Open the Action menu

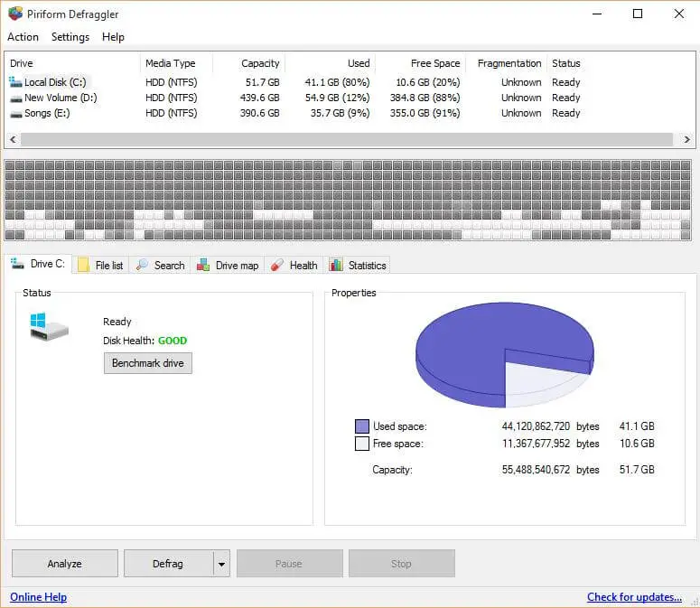[23, 37]
